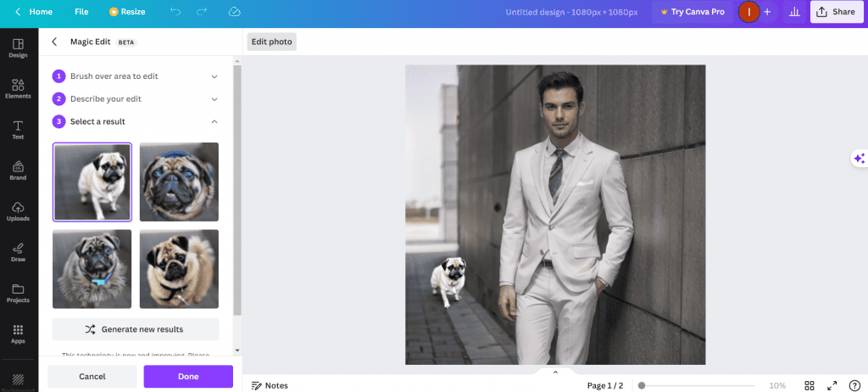This screenshot has height=392, width=868.
Task: Click the Resize menu item
Action: click(127, 12)
